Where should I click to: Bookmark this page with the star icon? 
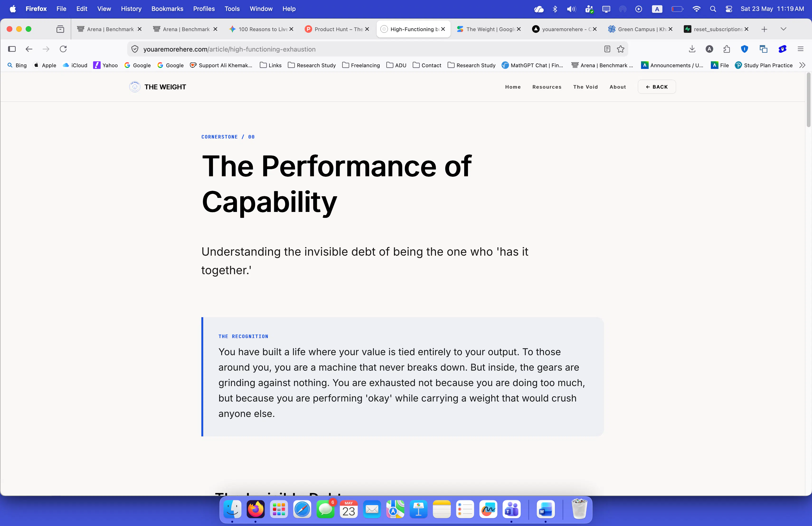[621, 49]
